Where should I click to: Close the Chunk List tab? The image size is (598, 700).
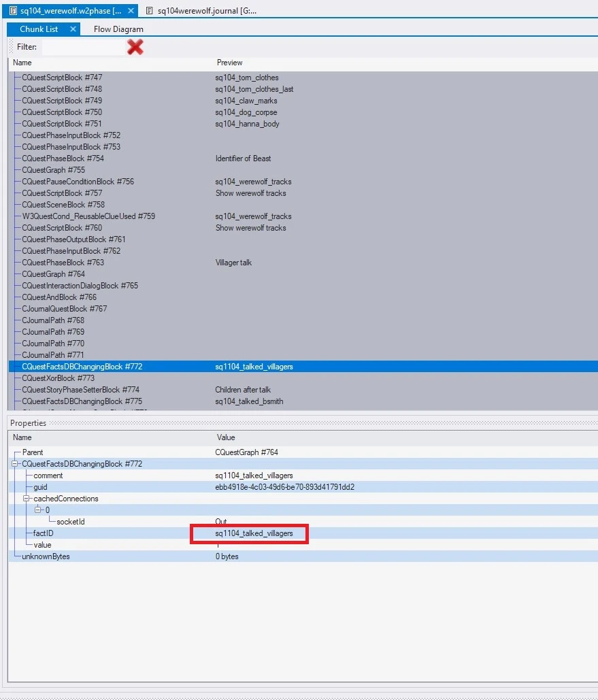[73, 29]
